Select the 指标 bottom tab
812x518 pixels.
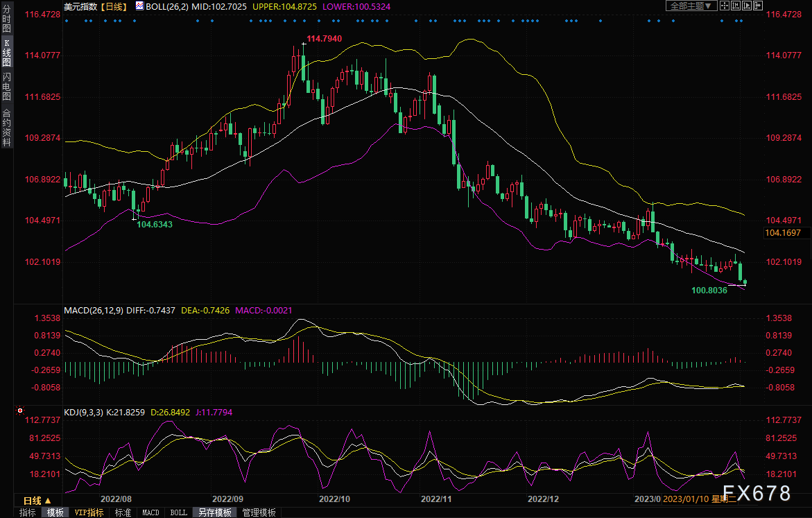pyautogui.click(x=28, y=512)
